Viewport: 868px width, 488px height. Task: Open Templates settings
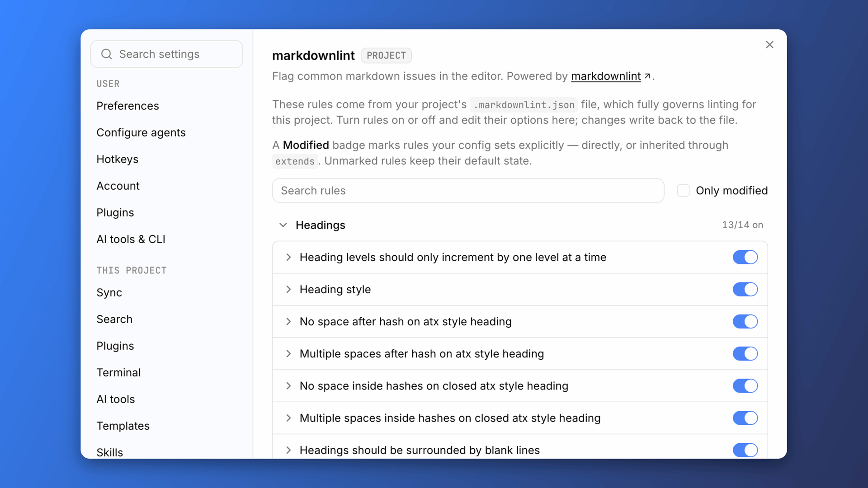pyautogui.click(x=123, y=426)
